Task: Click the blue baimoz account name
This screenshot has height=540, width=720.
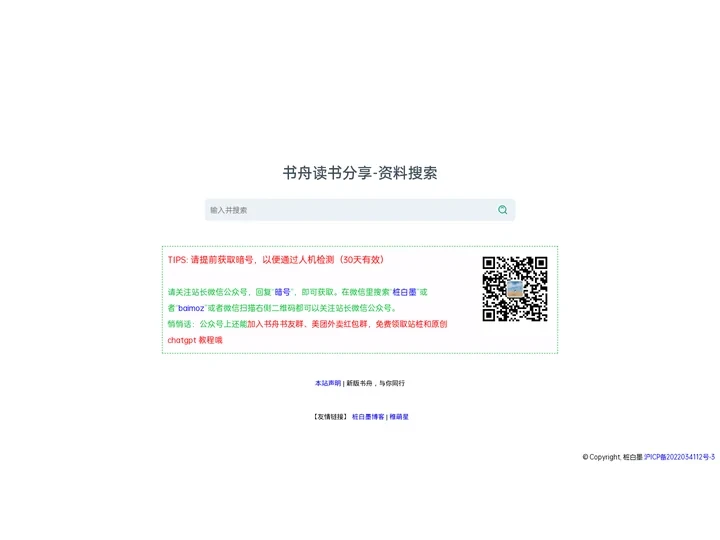Action: (191, 308)
